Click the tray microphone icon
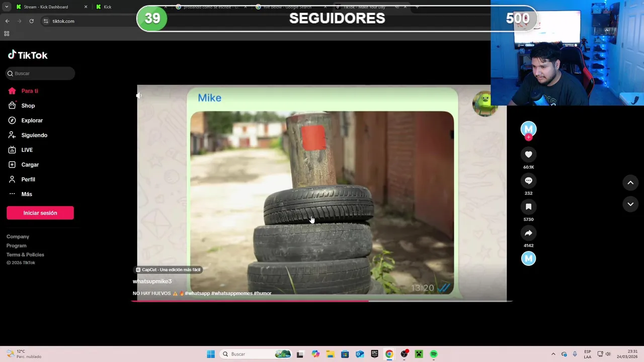The height and width of the screenshot is (362, 644). (575, 354)
